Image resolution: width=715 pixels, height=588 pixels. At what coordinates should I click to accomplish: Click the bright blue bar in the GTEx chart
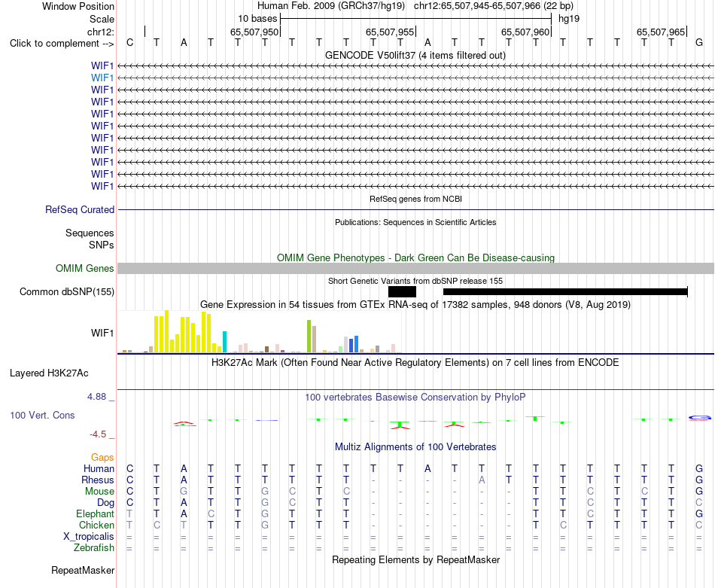356,344
